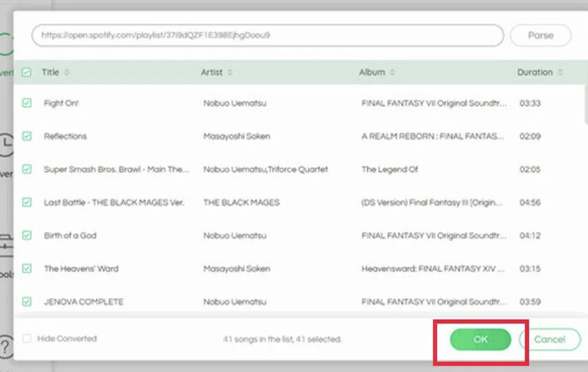The image size is (588, 372).
Task: Deselect the 'Birth of a God' checkbox
Action: point(26,235)
